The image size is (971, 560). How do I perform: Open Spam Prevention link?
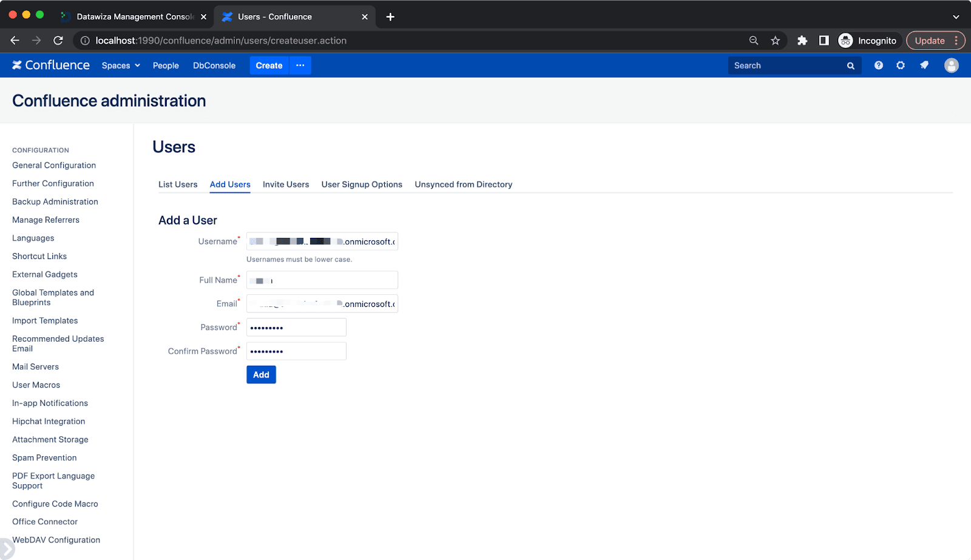pos(44,457)
